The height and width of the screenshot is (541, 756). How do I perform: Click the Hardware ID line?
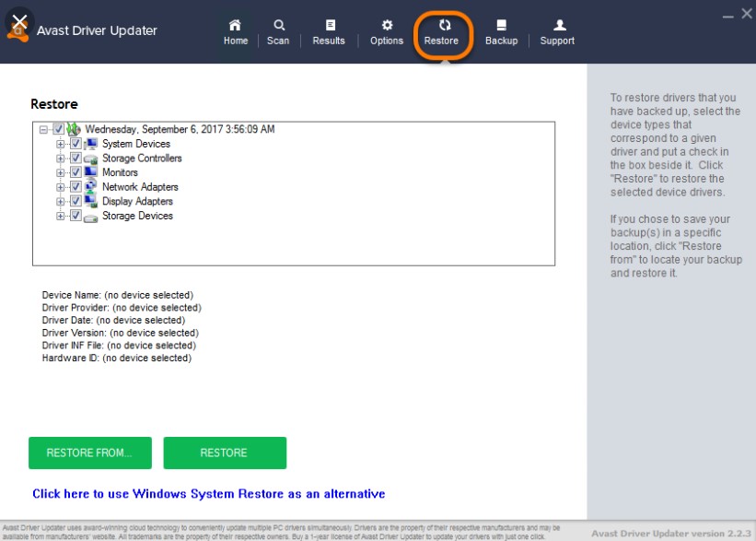(117, 358)
